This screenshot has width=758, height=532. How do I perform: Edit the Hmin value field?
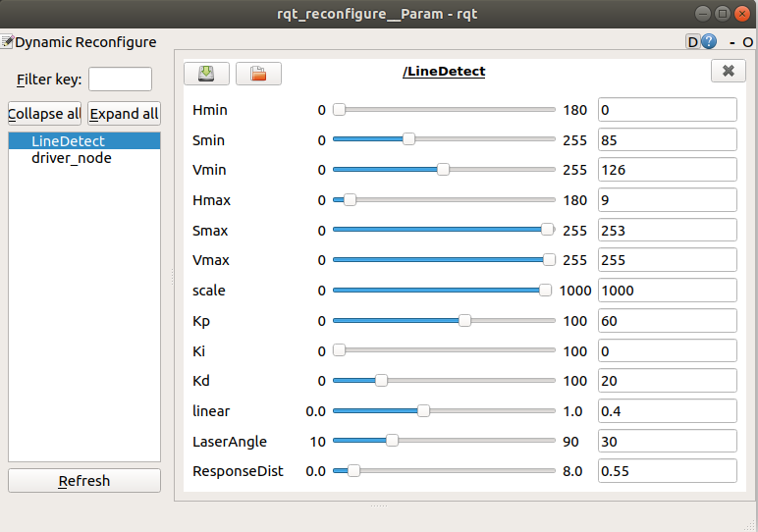pyautogui.click(x=667, y=110)
